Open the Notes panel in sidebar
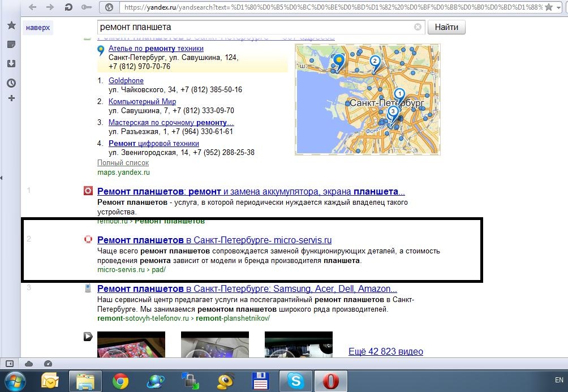568x392 pixels. 11,45
